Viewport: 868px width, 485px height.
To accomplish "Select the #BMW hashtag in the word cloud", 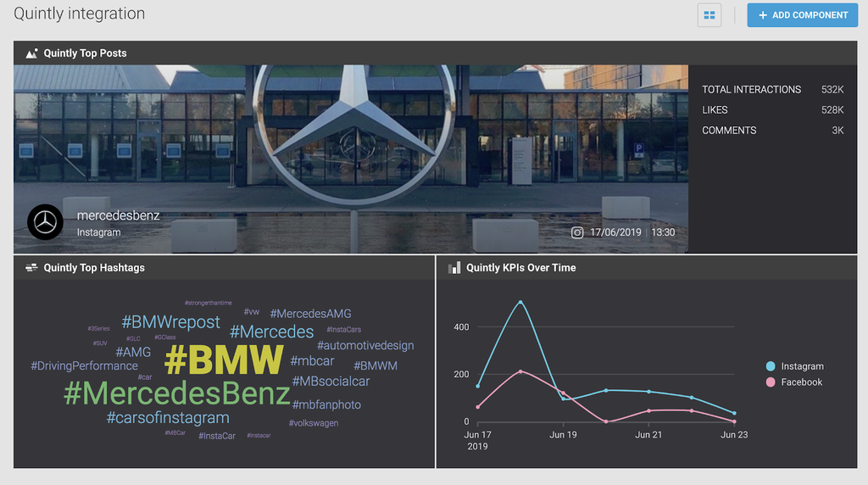I will pyautogui.click(x=224, y=360).
